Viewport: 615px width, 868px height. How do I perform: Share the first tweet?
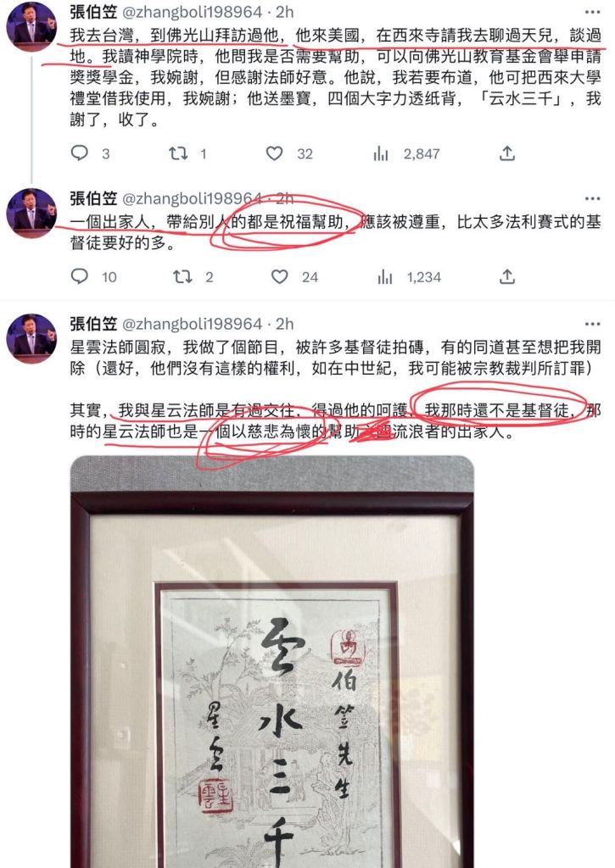[507, 153]
